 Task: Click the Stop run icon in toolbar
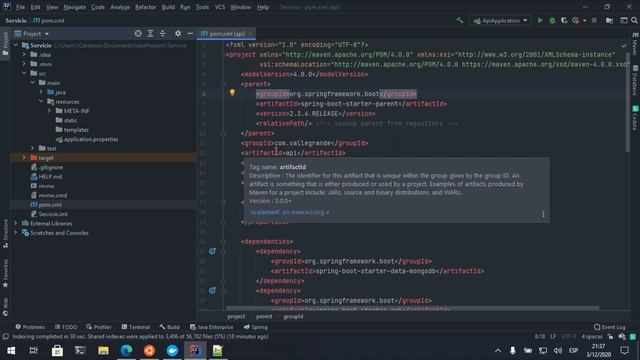click(594, 20)
